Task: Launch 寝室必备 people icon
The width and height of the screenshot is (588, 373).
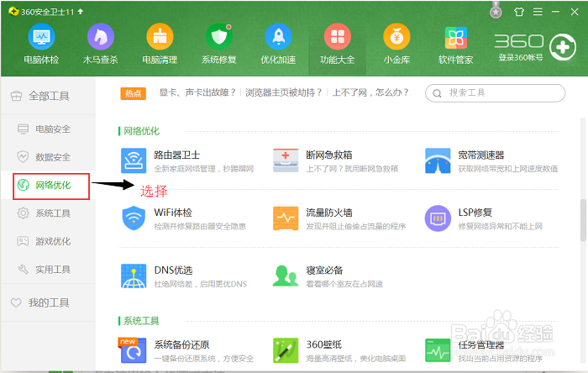Action: (x=285, y=276)
